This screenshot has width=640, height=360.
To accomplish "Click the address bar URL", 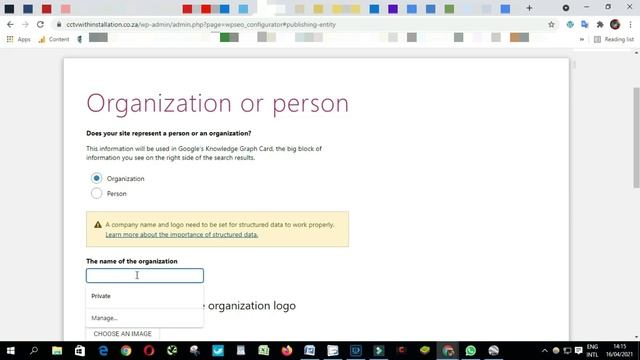I will pos(201,24).
